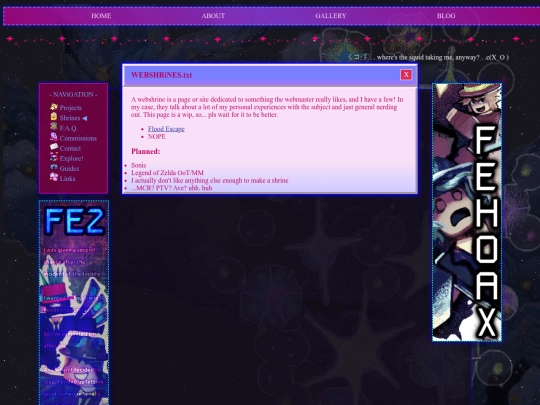This screenshot has height=405, width=540.
Task: Click the icon beside Explore!
Action: click(54, 157)
